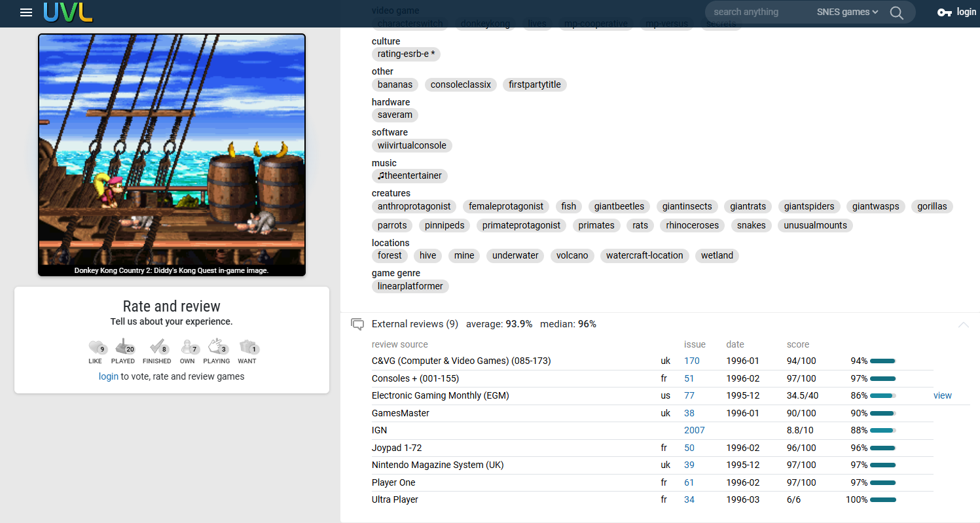This screenshot has width=980, height=523.
Task: Open Nintendo Magazine System issue 39 link
Action: click(x=689, y=465)
